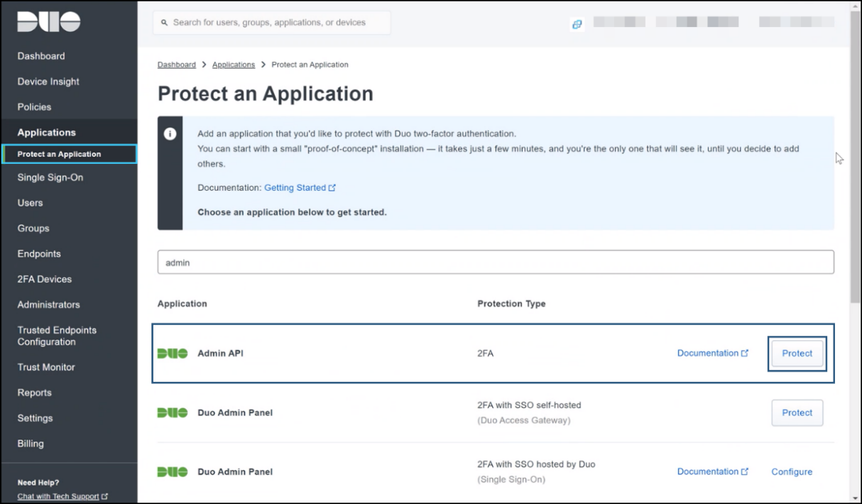862x504 pixels.
Task: Click the blue link icon in header
Action: tap(577, 24)
